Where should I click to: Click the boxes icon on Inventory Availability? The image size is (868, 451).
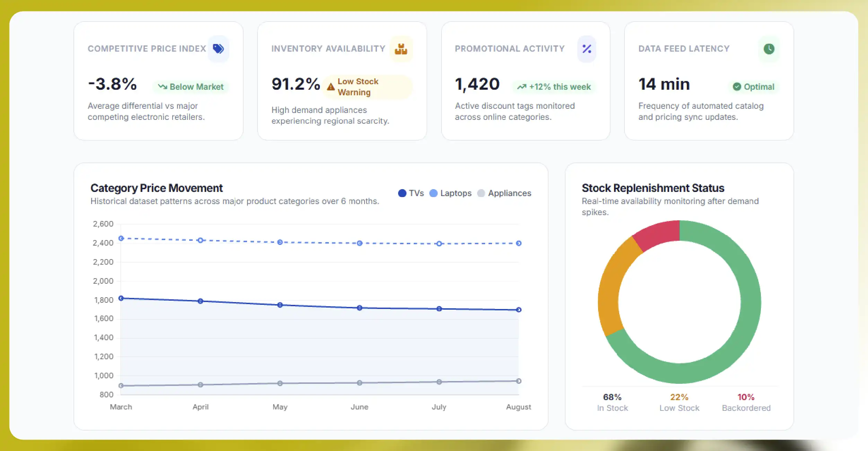point(401,49)
